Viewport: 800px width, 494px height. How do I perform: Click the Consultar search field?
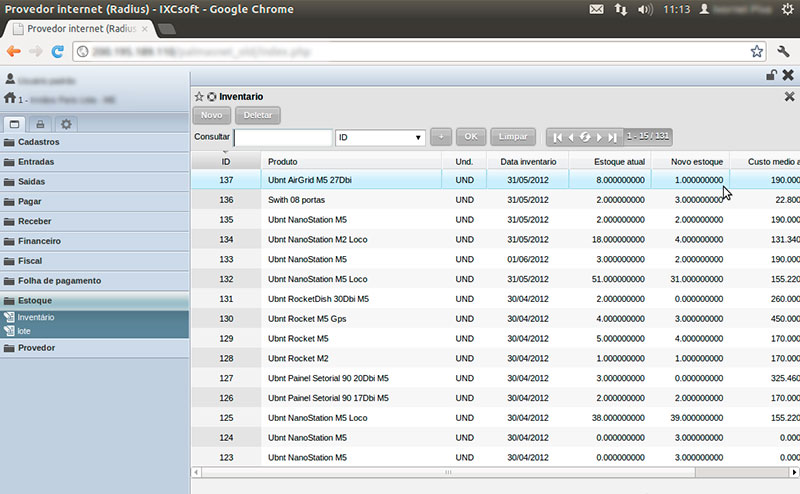283,137
